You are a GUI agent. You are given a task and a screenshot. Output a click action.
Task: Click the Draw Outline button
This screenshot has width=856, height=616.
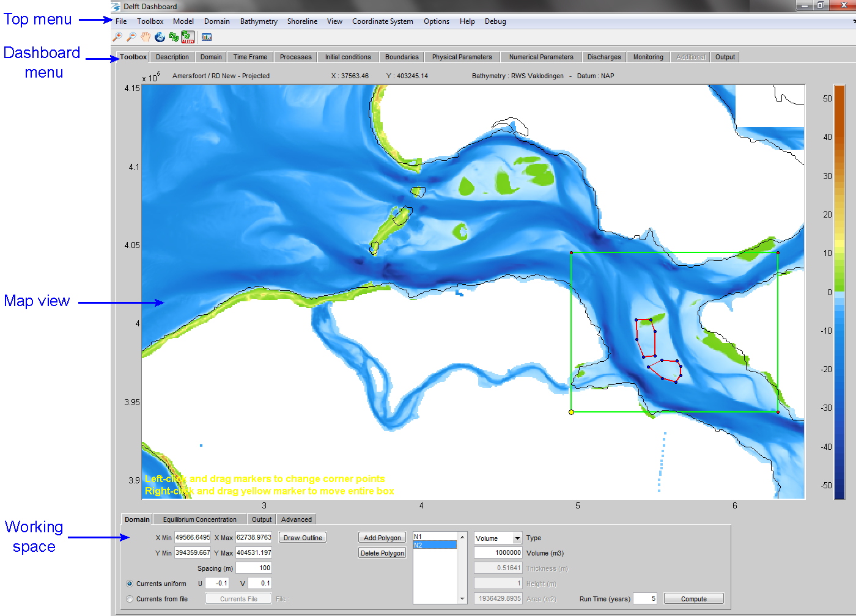click(303, 538)
